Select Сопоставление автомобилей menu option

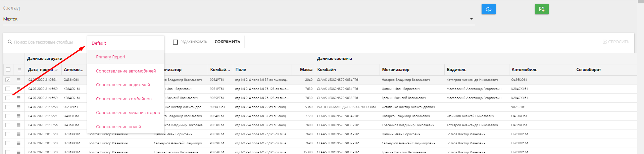click(x=126, y=71)
